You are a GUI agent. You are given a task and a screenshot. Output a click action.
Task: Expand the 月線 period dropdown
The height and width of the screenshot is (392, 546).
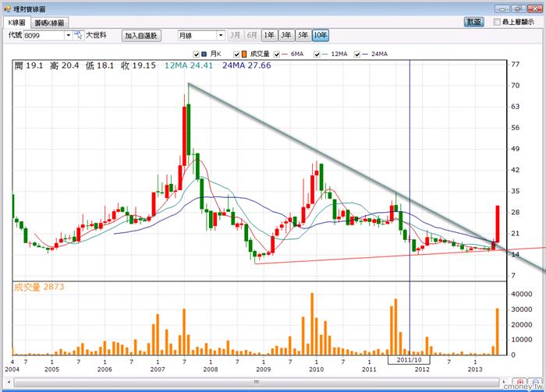click(x=221, y=36)
